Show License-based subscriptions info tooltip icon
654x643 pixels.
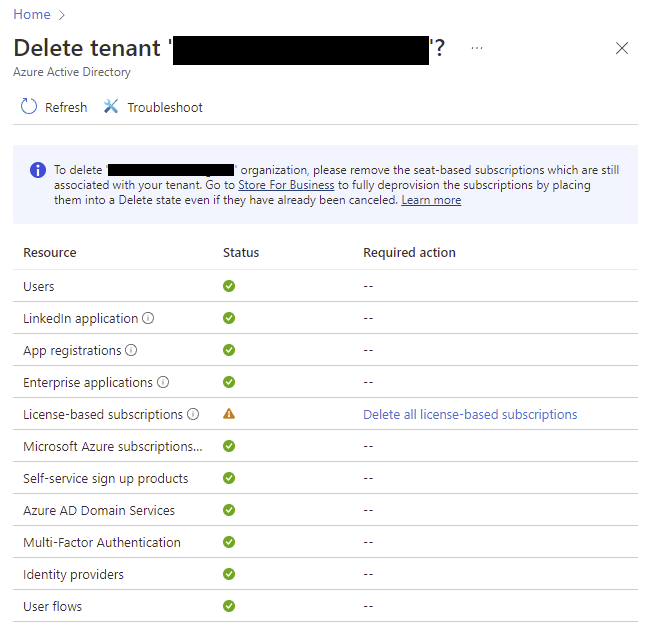tap(193, 414)
